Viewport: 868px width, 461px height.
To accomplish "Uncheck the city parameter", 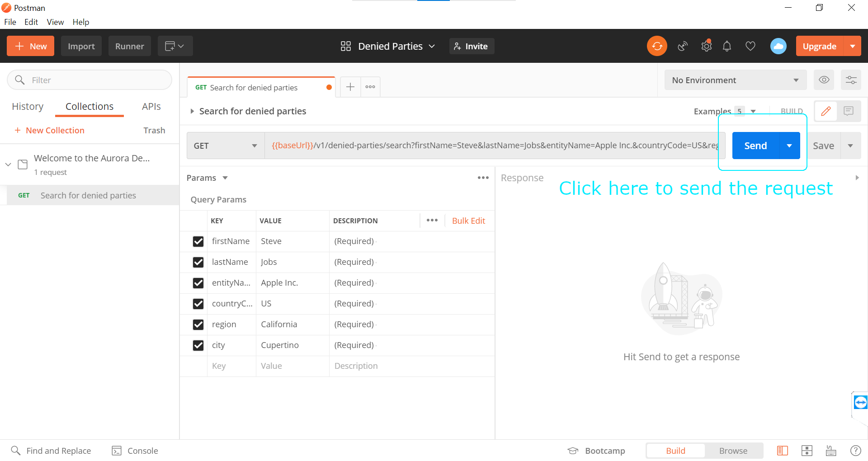I will [x=198, y=345].
